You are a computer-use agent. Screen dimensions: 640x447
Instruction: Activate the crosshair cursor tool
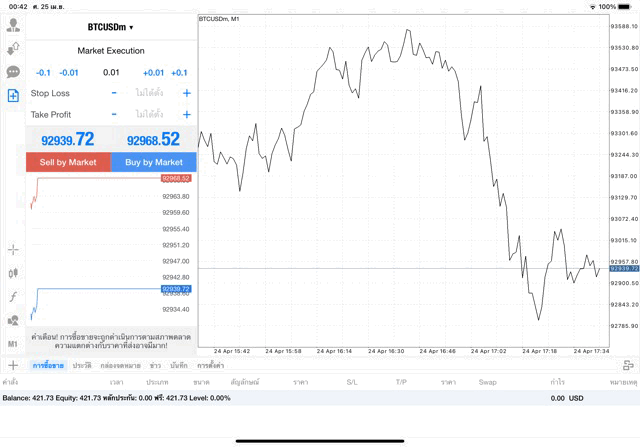13,249
